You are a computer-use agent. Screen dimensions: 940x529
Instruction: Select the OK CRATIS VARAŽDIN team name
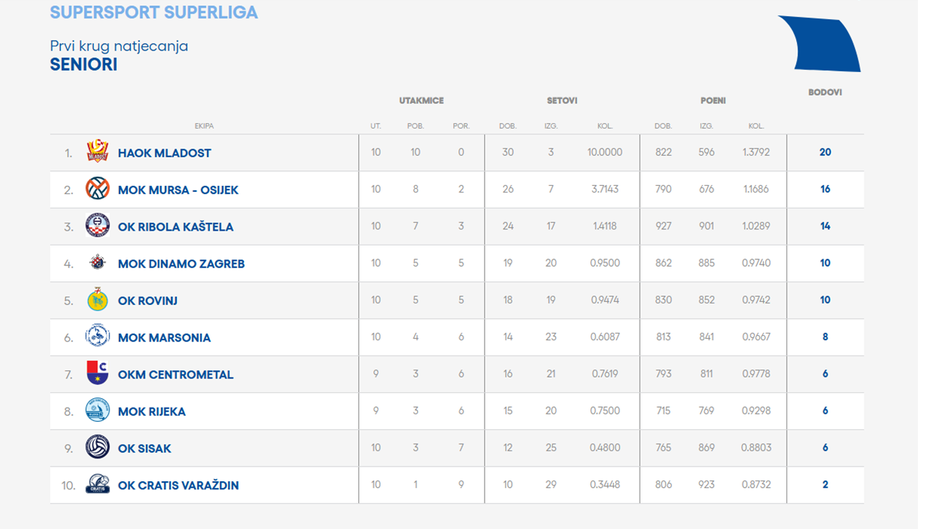[178, 485]
